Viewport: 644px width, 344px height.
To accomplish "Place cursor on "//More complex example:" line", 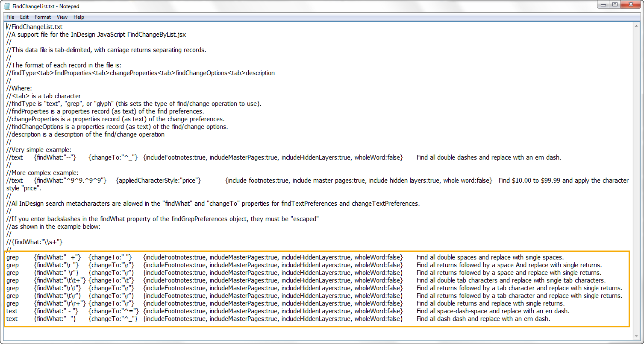I will click(x=42, y=173).
